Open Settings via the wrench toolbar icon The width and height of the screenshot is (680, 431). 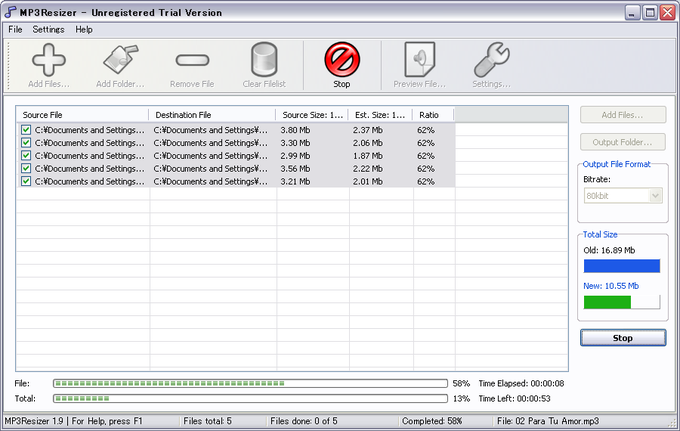[491, 59]
